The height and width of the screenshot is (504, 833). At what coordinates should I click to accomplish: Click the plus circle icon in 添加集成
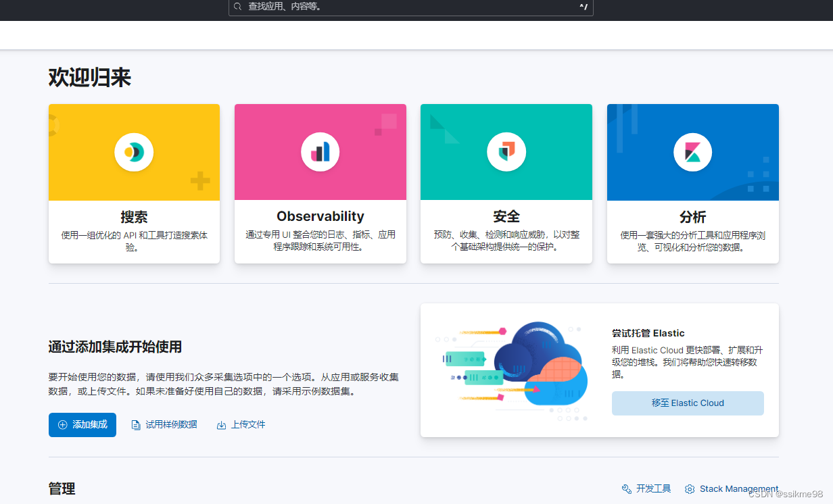pyautogui.click(x=63, y=425)
